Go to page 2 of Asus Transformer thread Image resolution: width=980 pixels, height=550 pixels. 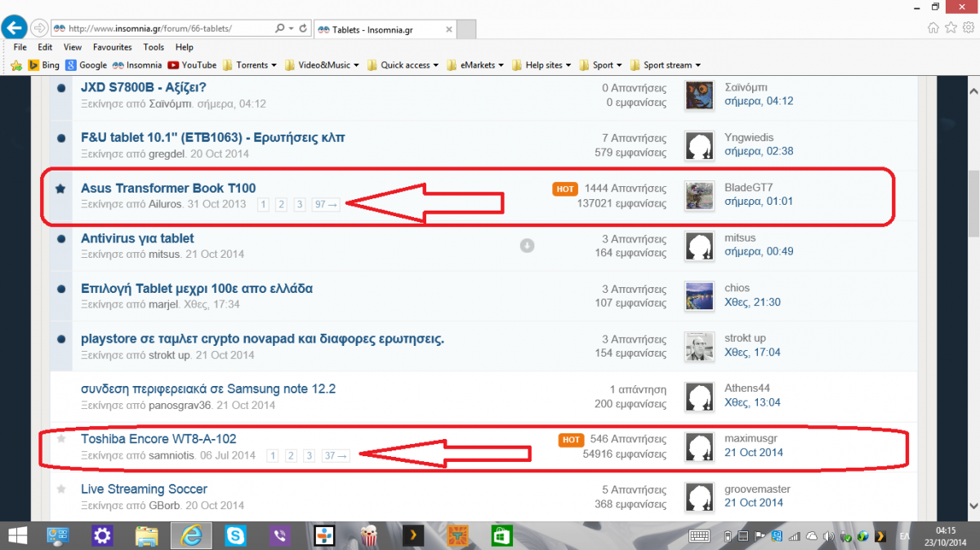coord(281,204)
